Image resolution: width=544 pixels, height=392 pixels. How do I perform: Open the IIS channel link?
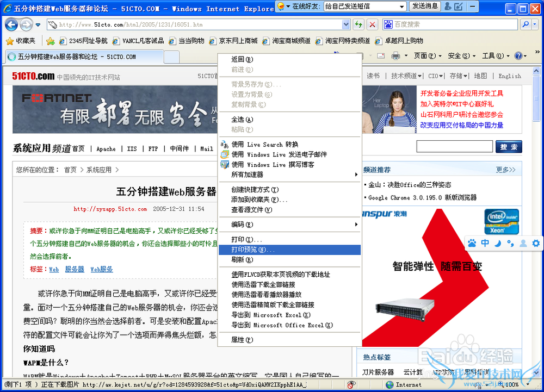(132, 148)
